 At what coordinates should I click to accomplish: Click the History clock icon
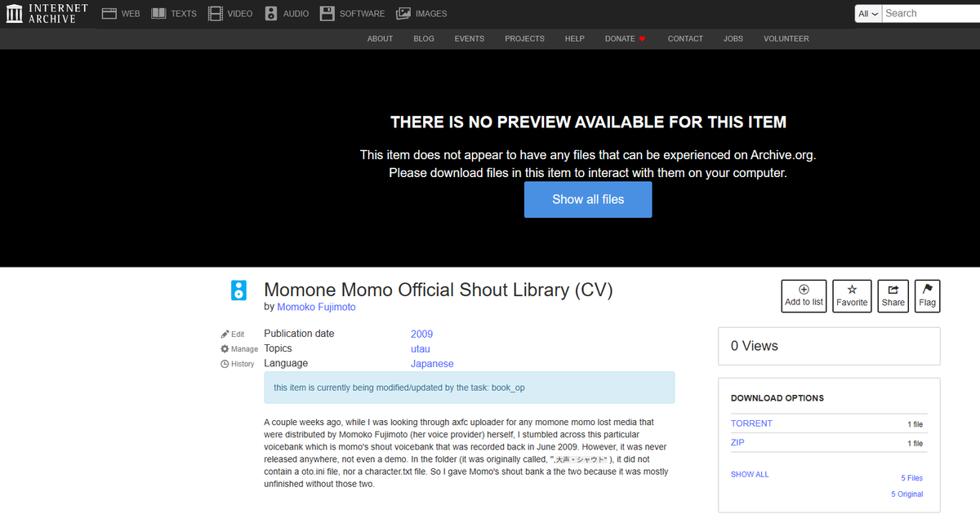(225, 364)
